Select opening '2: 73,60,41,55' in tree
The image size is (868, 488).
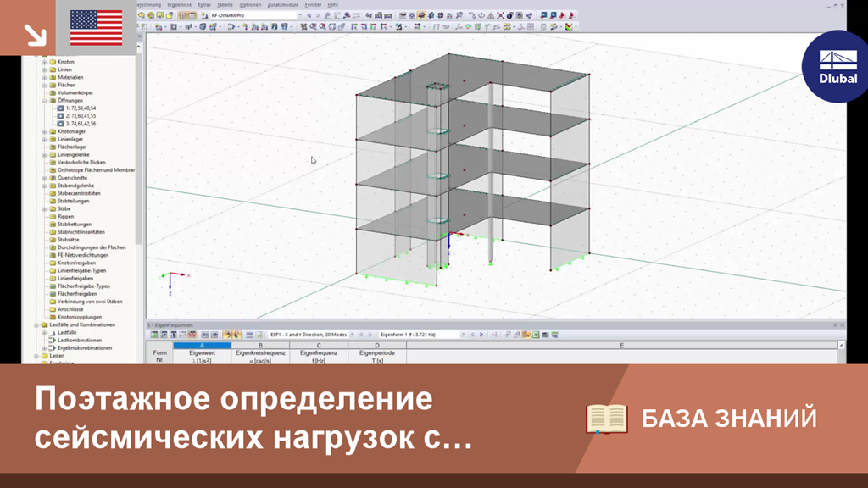[81, 116]
